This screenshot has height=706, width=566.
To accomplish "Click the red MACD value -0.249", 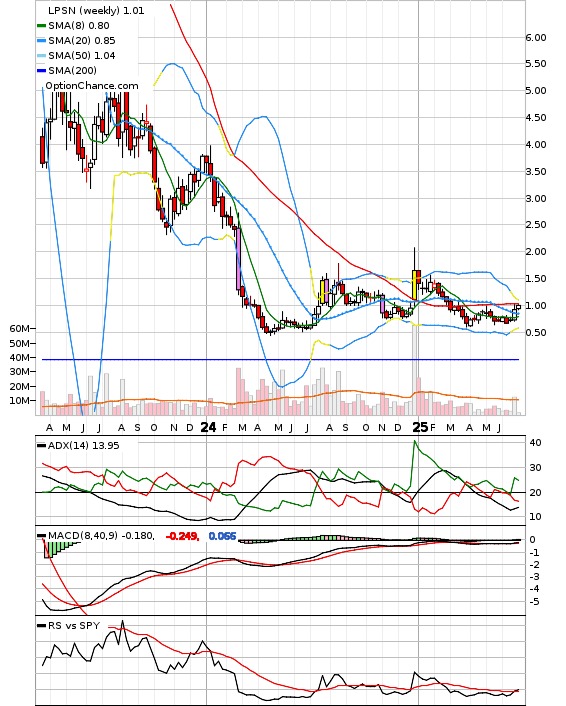I will pyautogui.click(x=182, y=536).
